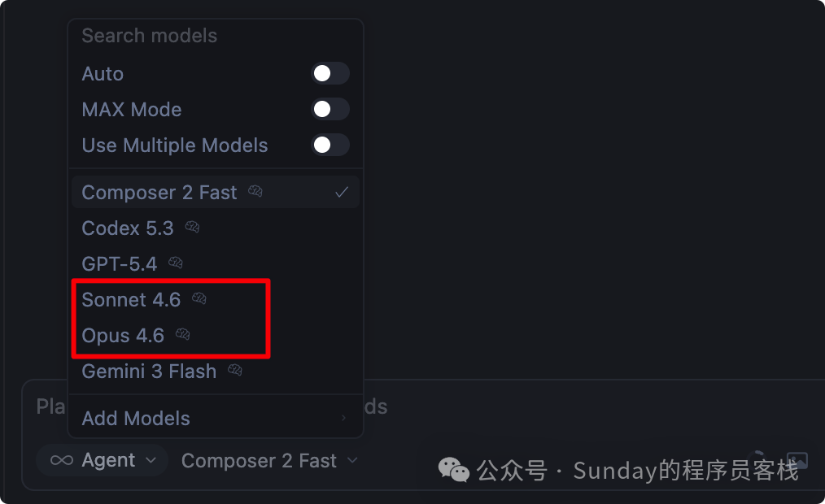Expand the Add Models submenu arrow

point(343,419)
